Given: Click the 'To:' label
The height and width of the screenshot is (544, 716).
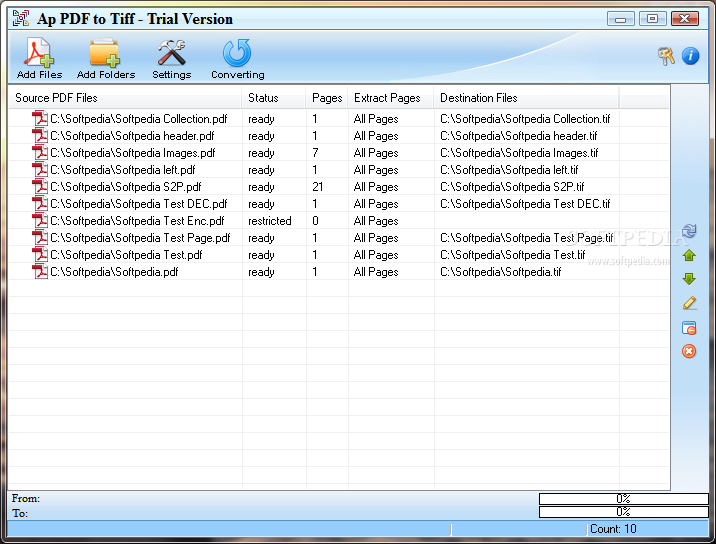Looking at the screenshot, I should pos(20,513).
